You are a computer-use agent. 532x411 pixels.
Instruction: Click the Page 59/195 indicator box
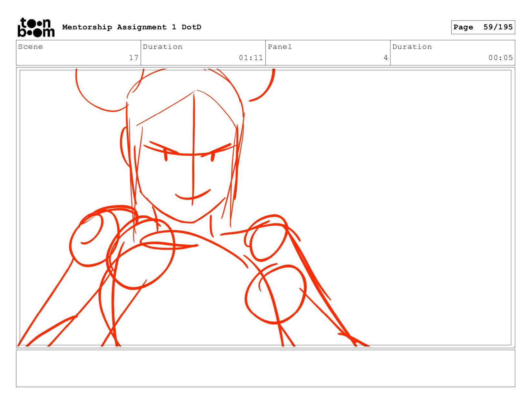pyautogui.click(x=483, y=27)
